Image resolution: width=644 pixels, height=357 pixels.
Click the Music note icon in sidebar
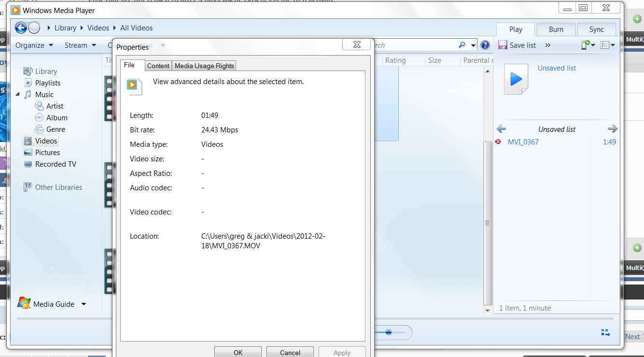coord(28,94)
